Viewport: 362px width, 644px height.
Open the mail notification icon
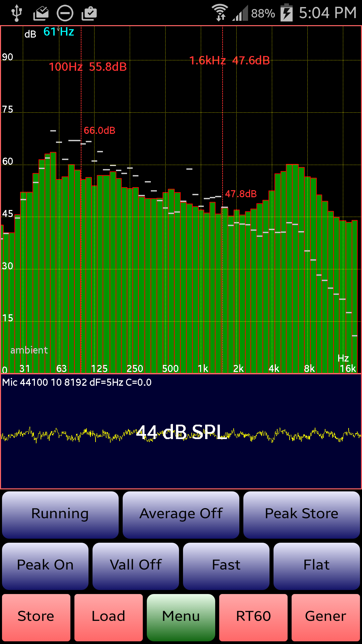coord(41,13)
